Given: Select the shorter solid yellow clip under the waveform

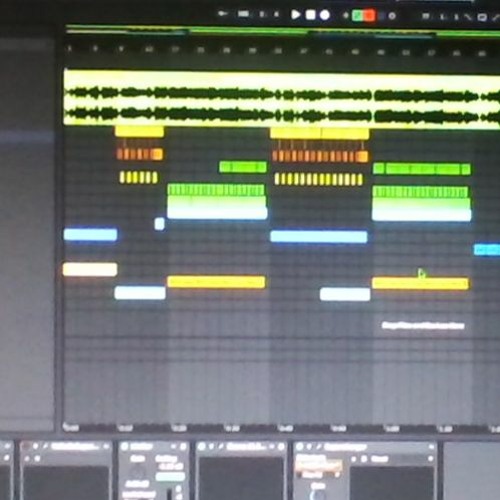Looking at the screenshot, I should (139, 131).
